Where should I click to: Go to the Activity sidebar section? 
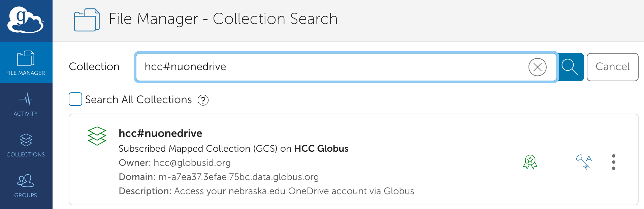26,104
